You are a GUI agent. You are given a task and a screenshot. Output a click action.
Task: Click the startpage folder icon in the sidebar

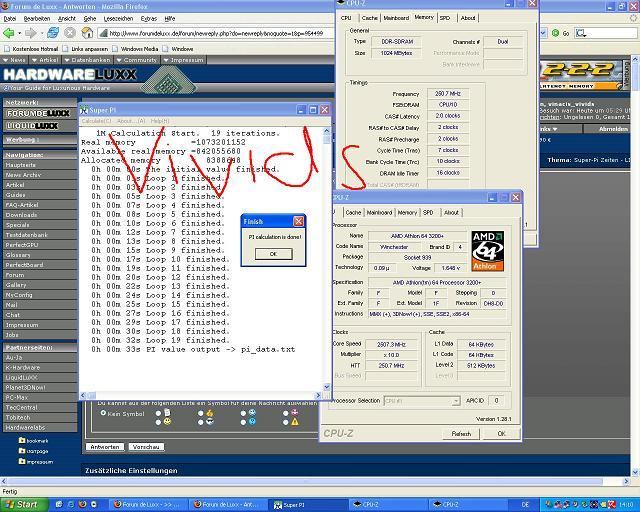22,451
